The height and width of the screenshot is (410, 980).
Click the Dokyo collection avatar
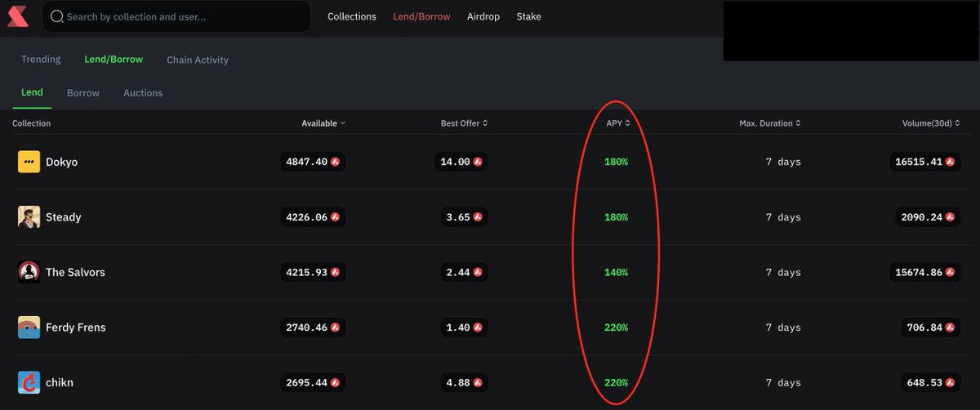(x=29, y=162)
